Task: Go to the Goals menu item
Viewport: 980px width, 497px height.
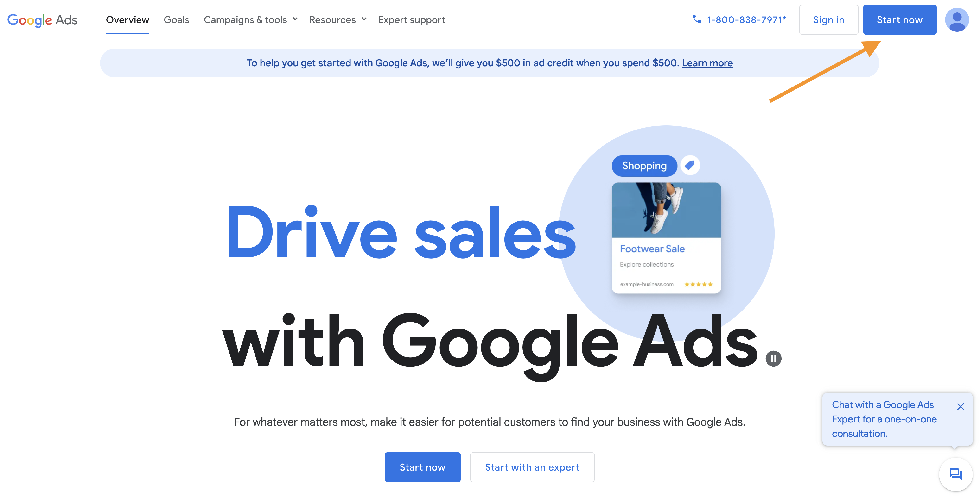Action: coord(177,20)
